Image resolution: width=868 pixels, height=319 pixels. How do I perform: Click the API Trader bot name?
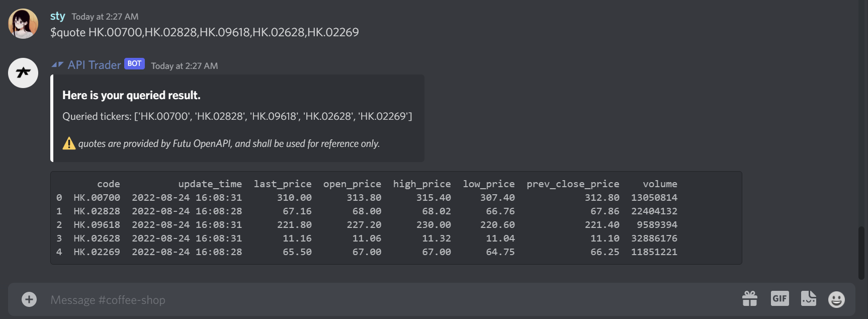(96, 64)
